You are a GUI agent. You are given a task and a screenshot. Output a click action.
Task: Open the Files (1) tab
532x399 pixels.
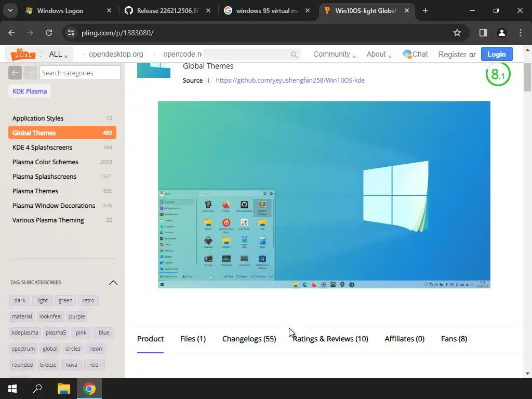[193, 339]
